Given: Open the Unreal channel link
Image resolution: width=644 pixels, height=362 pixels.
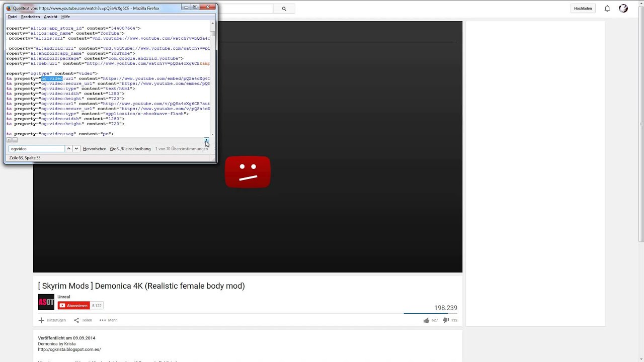Looking at the screenshot, I should pos(64,297).
